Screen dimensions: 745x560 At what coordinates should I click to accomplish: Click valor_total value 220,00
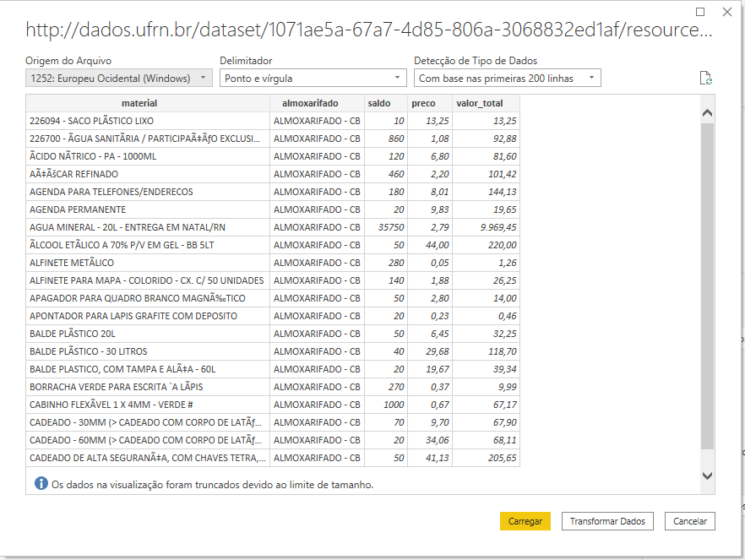coord(486,245)
